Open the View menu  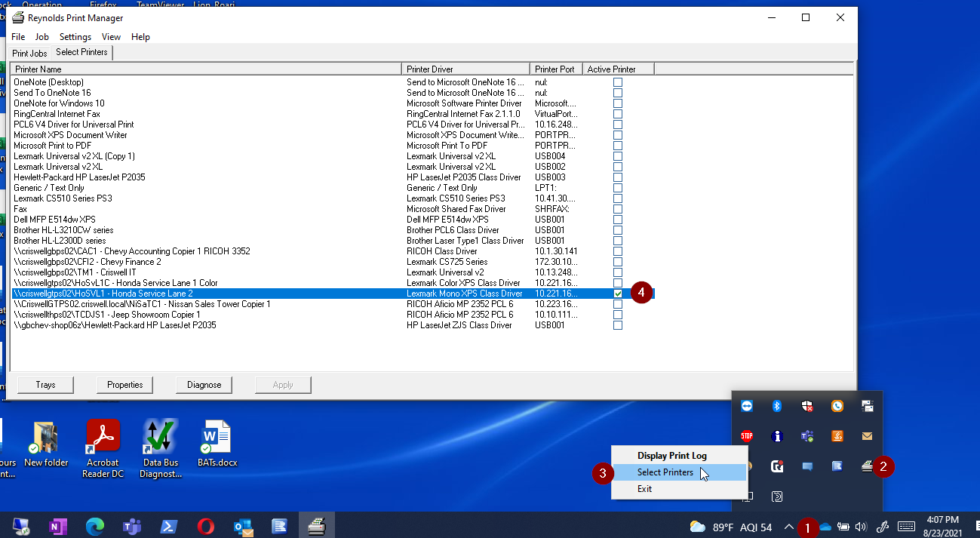tap(111, 37)
